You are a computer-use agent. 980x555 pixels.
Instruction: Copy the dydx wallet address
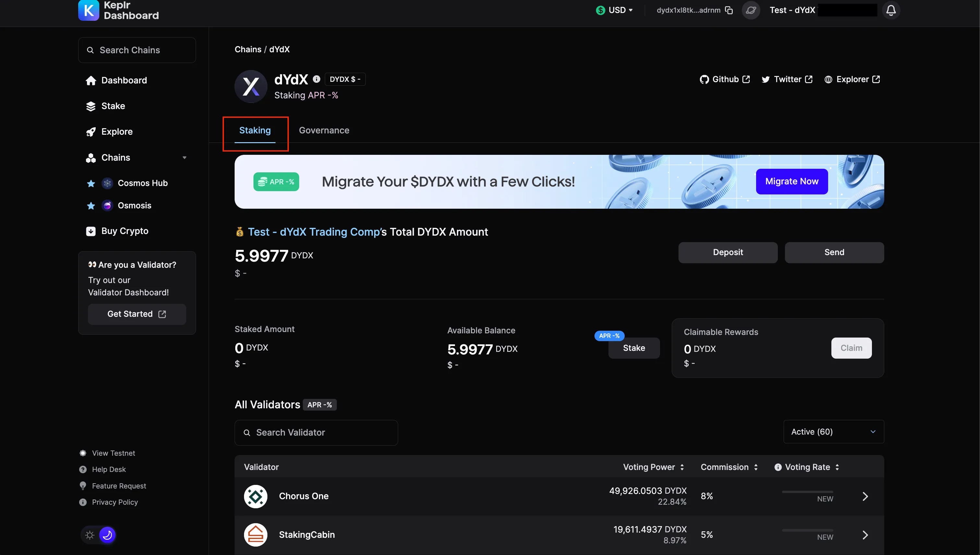(x=729, y=10)
